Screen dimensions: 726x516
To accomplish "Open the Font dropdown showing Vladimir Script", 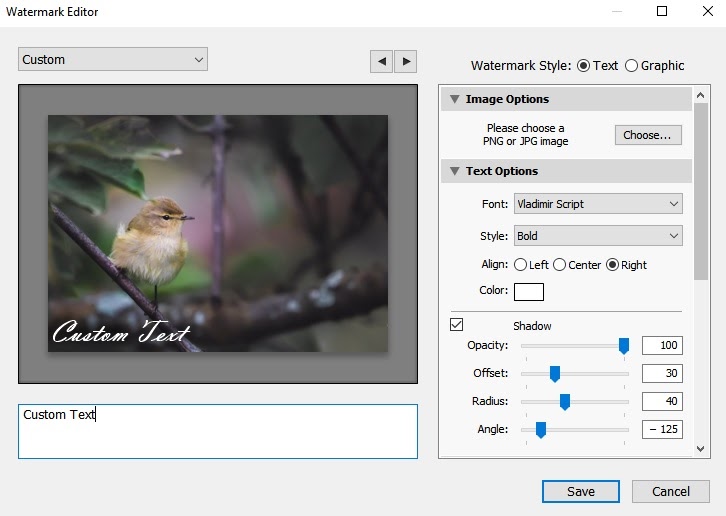I will pos(598,204).
